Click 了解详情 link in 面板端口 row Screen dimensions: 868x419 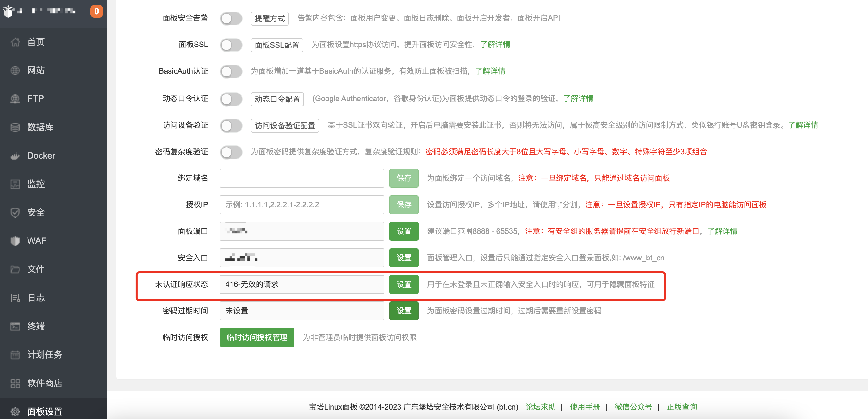(x=722, y=231)
